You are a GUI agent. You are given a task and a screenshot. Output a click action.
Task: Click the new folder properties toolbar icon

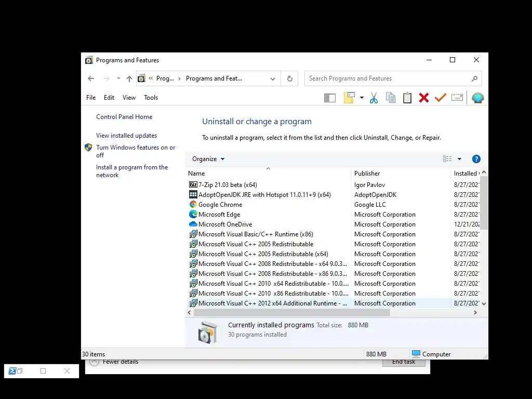(349, 98)
